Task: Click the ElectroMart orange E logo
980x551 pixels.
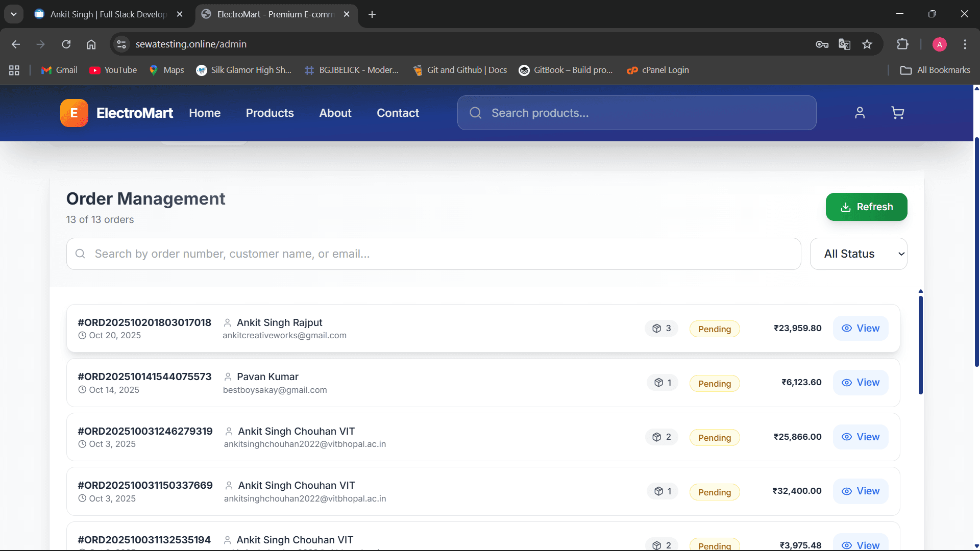Action: click(74, 113)
